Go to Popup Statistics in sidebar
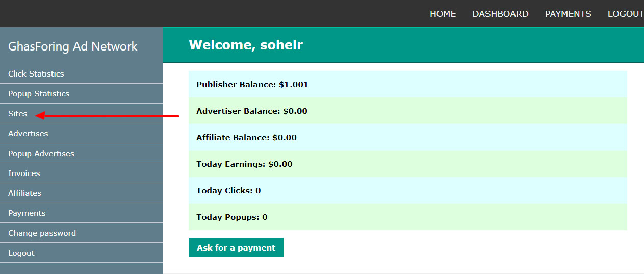644x274 pixels. point(39,94)
